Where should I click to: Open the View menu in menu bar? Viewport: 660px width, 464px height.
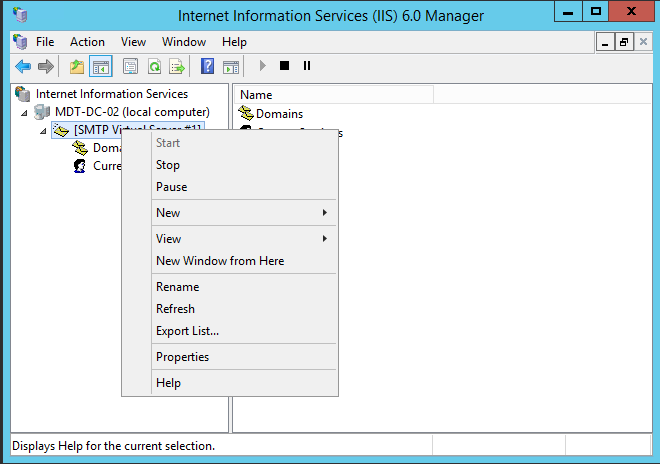click(x=133, y=42)
